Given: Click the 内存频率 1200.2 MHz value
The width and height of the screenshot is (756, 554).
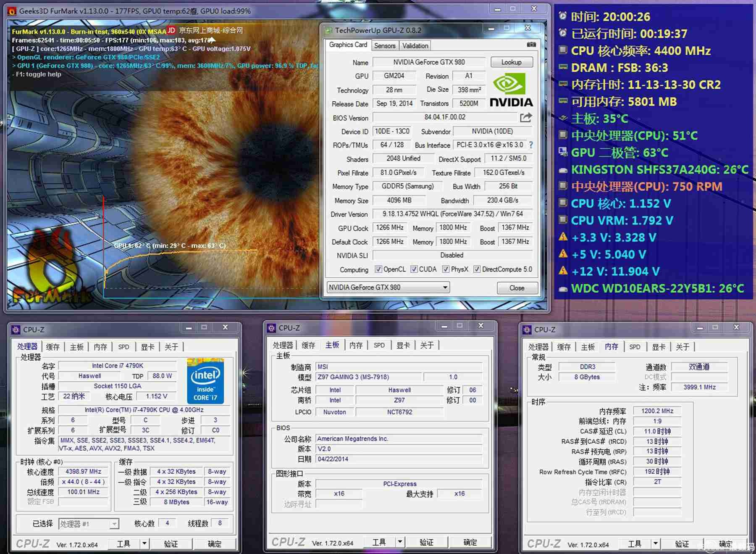Looking at the screenshot, I should (657, 411).
